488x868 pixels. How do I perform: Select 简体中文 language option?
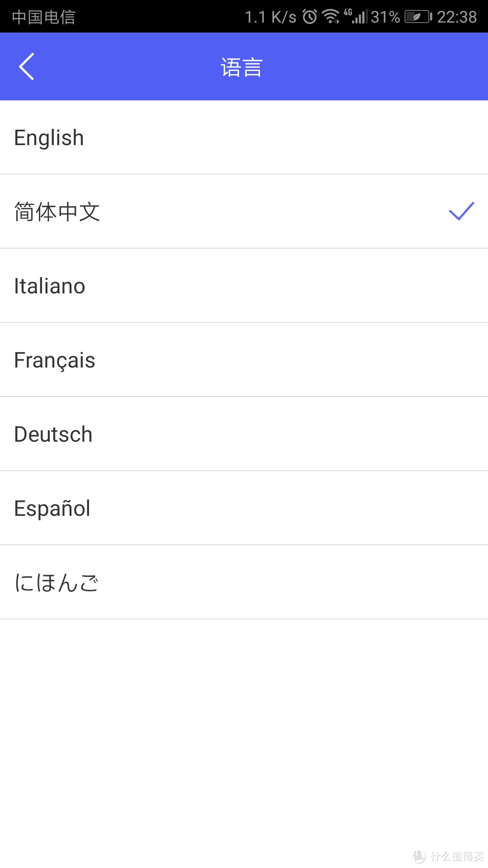[244, 212]
